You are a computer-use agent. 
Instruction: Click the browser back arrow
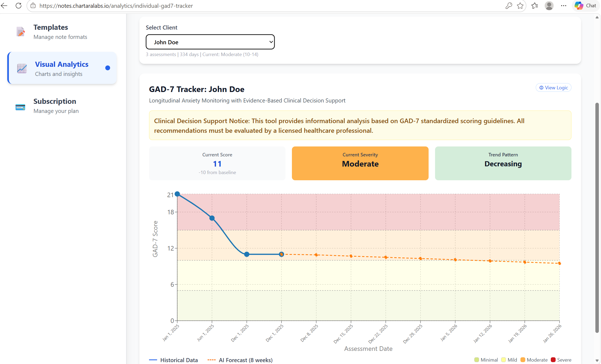4,6
